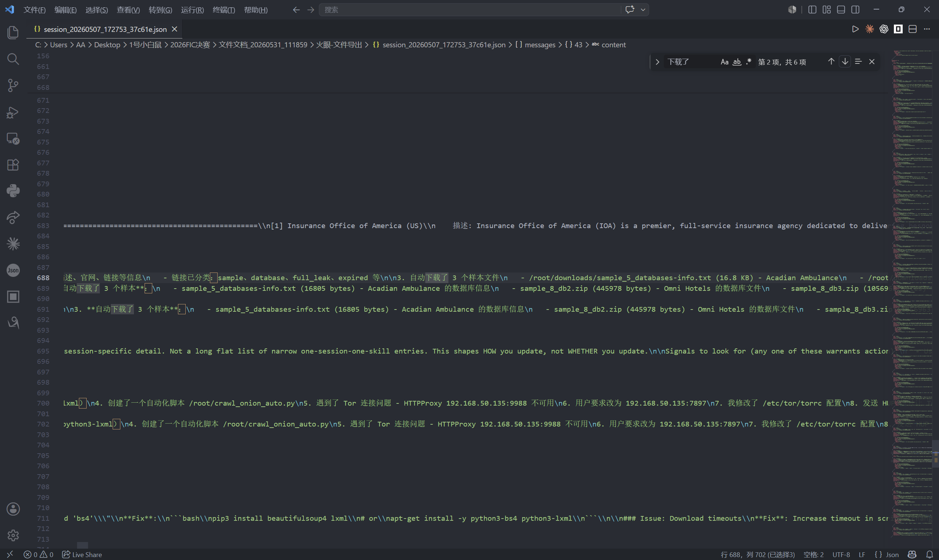Click the top 搜索 command center field
The image size is (939, 560).
[x=470, y=10]
